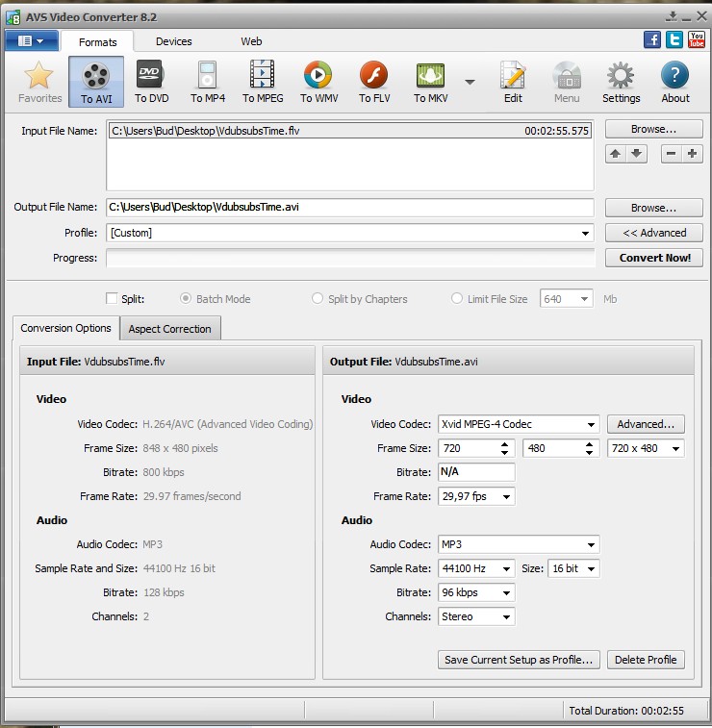Open the Xvid MPEG-4 Video Codec dropdown

(519, 424)
